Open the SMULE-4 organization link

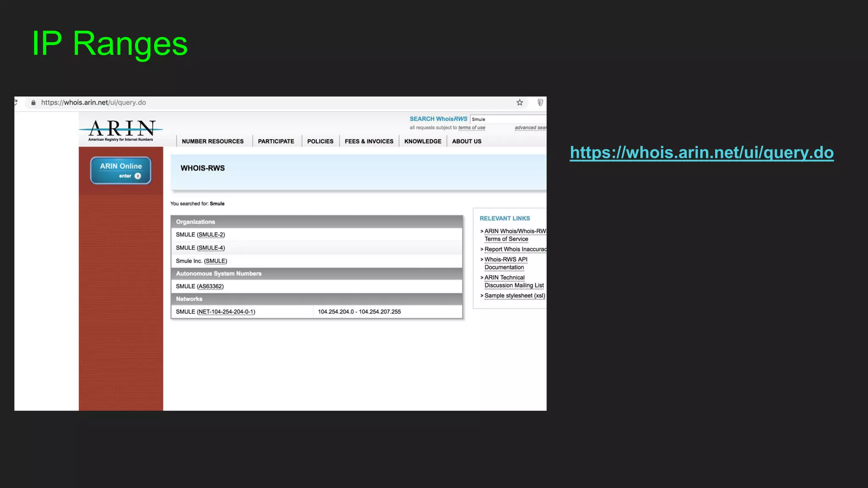(211, 248)
